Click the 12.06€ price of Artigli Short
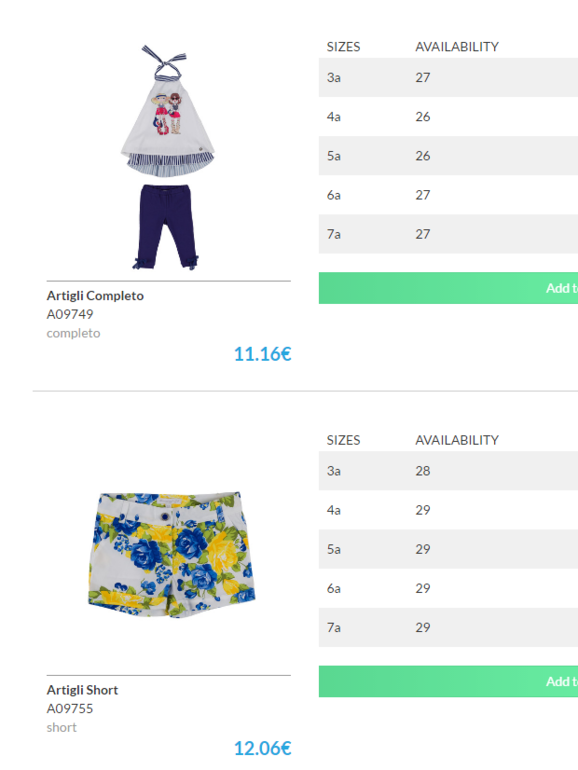The width and height of the screenshot is (578, 770). point(263,748)
